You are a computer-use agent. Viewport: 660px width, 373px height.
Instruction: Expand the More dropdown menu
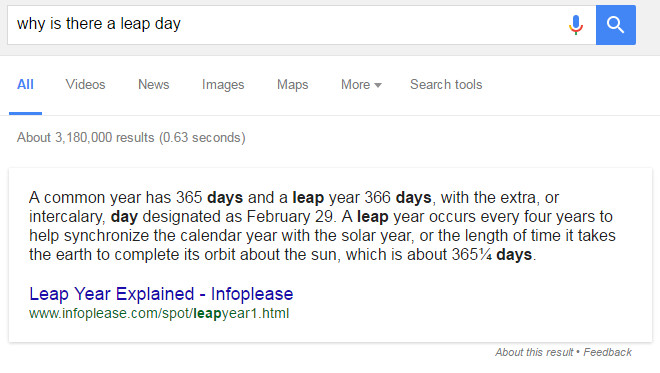[x=361, y=85]
